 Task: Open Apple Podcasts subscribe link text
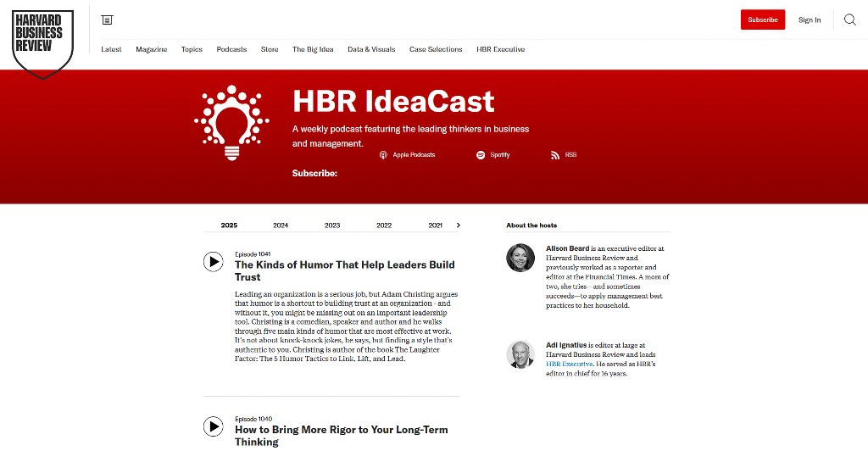tap(414, 155)
